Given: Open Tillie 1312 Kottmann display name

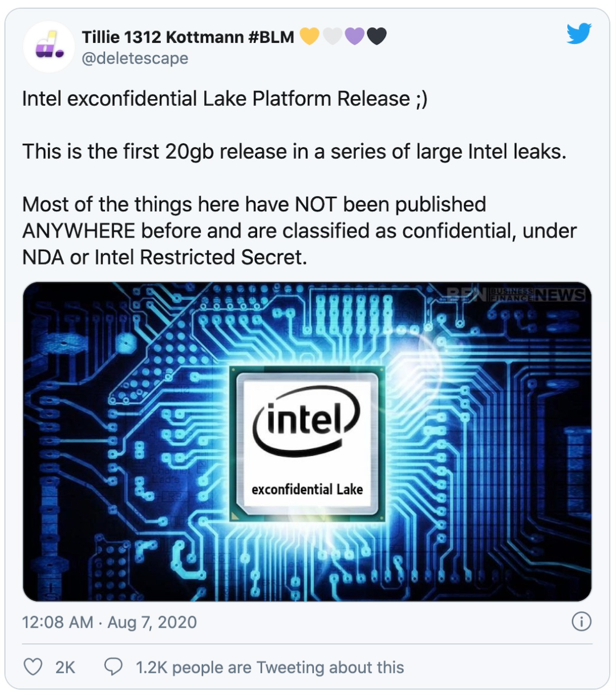Looking at the screenshot, I should [x=188, y=37].
